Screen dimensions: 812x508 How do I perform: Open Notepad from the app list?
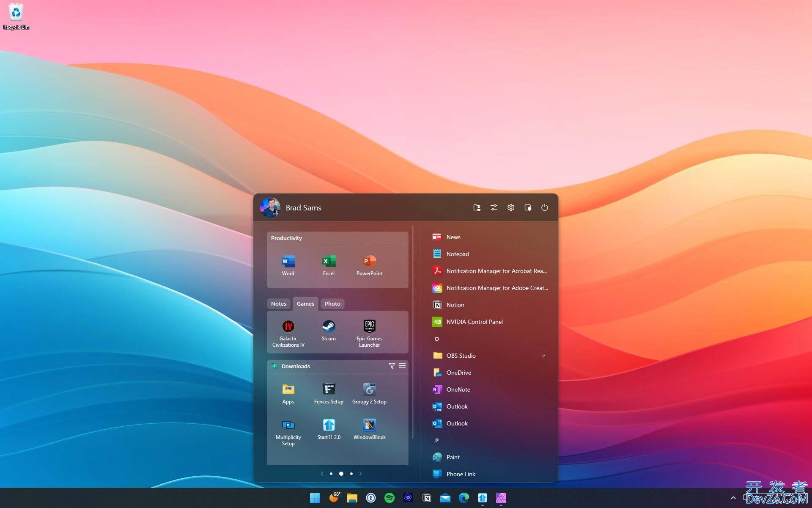point(489,254)
